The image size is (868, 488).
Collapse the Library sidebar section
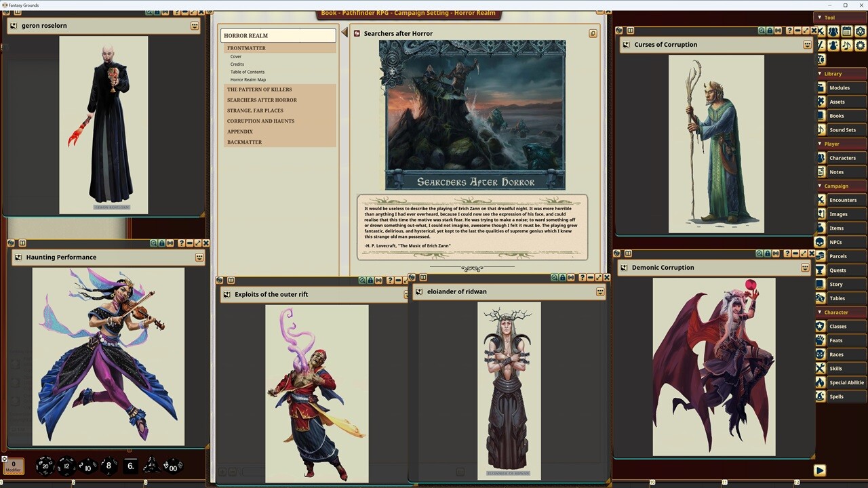pos(820,73)
